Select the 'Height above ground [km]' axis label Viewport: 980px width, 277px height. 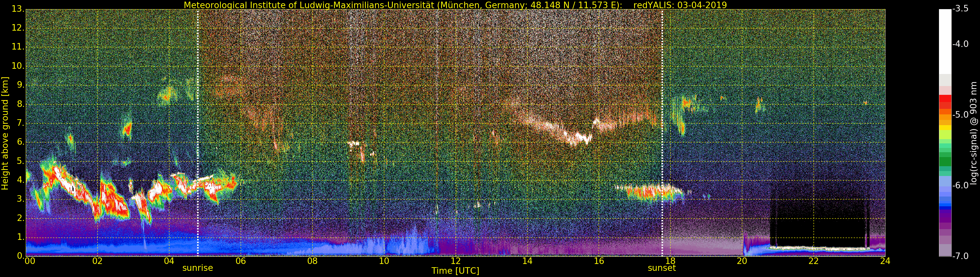(x=5, y=133)
